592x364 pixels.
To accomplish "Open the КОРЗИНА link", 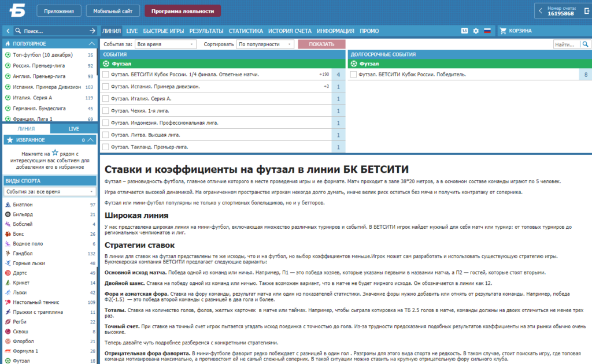I will [x=520, y=31].
